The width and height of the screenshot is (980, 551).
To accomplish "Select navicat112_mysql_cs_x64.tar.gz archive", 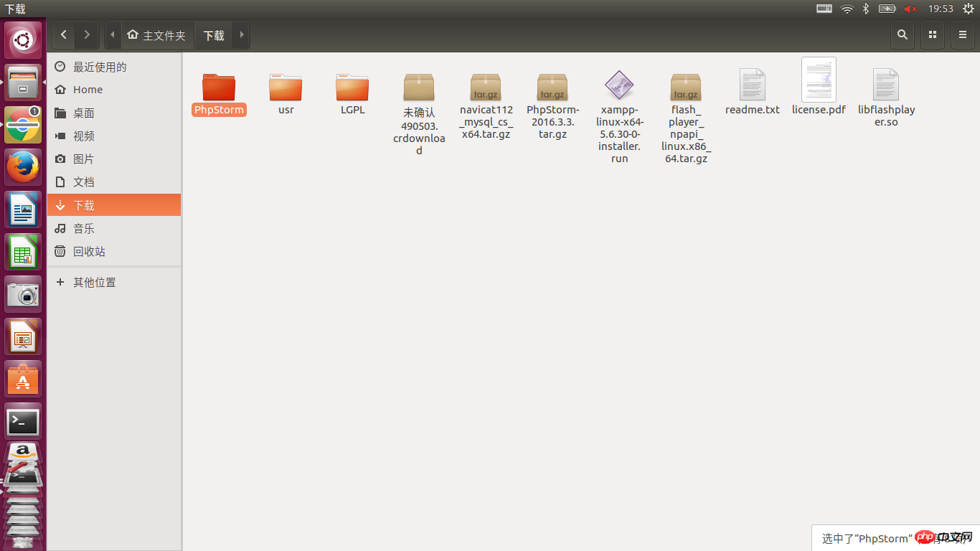I will coord(486,88).
